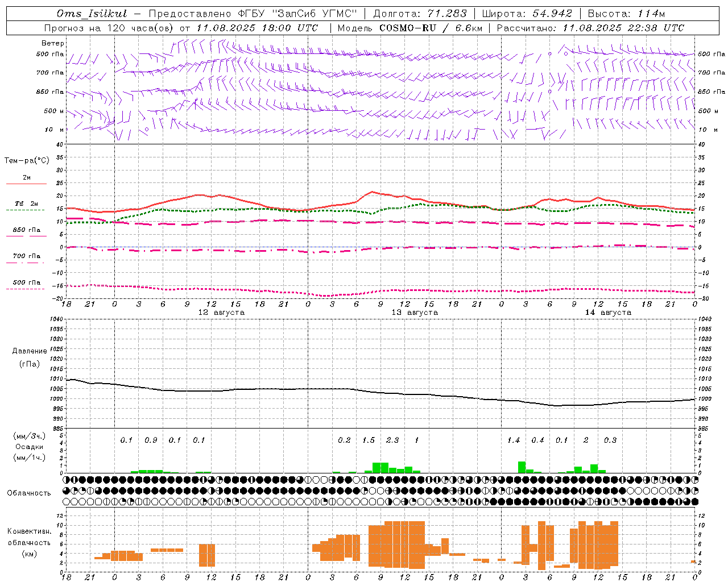
Task: Click the 0.9 precipitation total
Action: pyautogui.click(x=151, y=440)
